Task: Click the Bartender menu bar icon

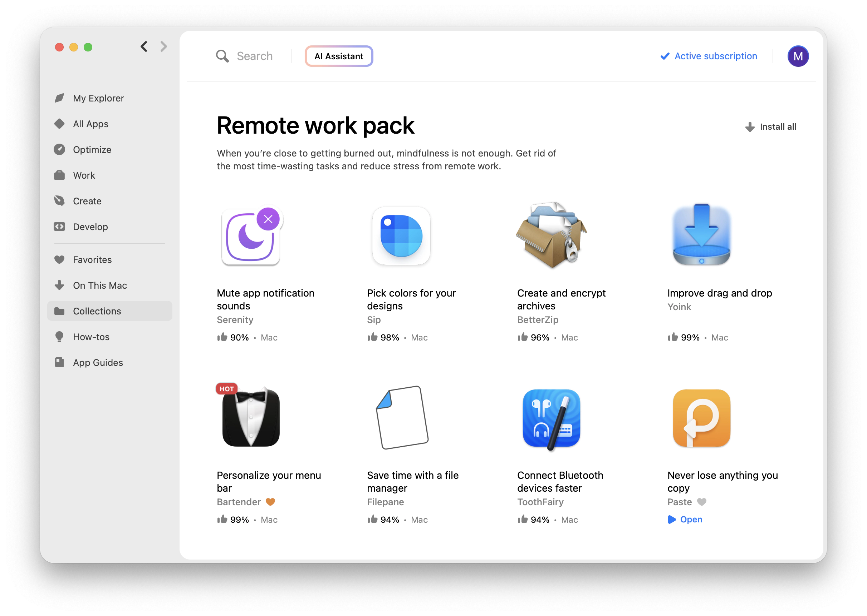Action: [251, 416]
